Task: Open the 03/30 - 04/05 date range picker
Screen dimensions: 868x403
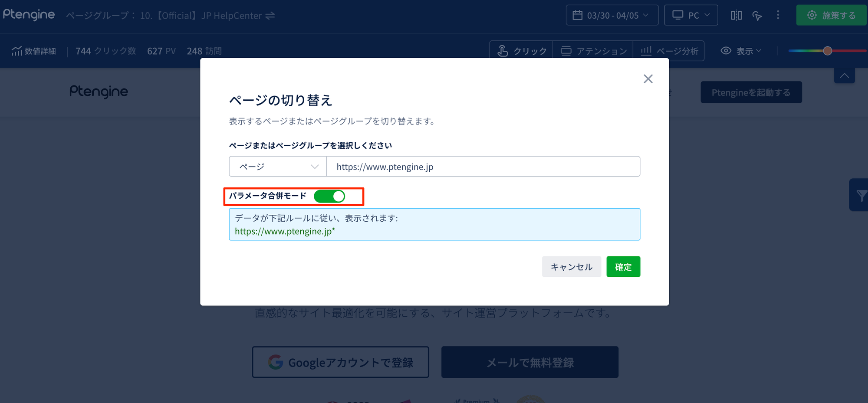Action: coord(612,16)
